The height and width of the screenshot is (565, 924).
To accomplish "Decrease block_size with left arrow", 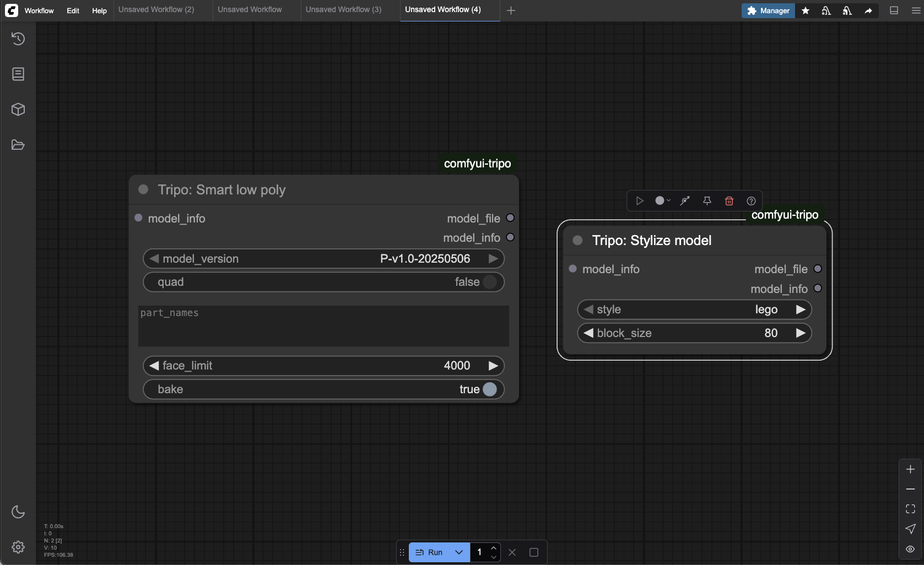I will click(x=588, y=333).
